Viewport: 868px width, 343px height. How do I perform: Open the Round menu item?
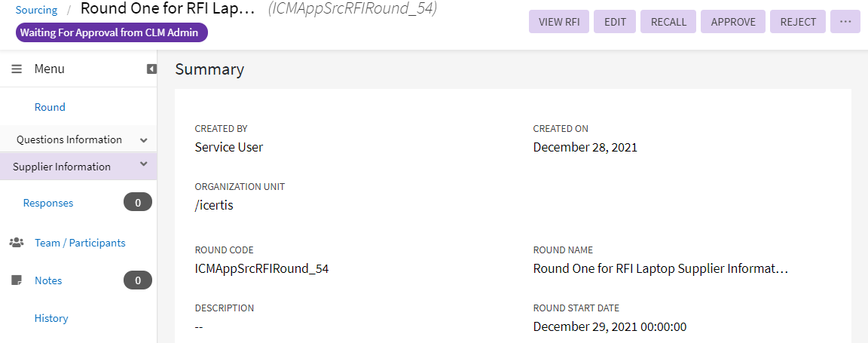[x=50, y=107]
